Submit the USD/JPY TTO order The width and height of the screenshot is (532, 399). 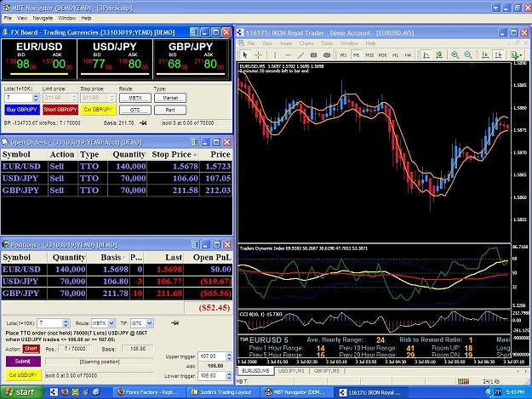coord(23,362)
